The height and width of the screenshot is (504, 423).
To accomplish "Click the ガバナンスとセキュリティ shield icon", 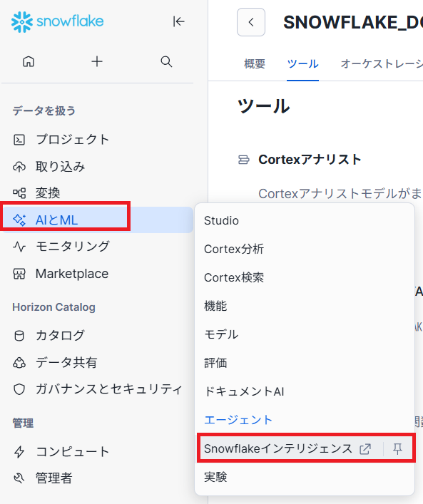I will tap(19, 389).
